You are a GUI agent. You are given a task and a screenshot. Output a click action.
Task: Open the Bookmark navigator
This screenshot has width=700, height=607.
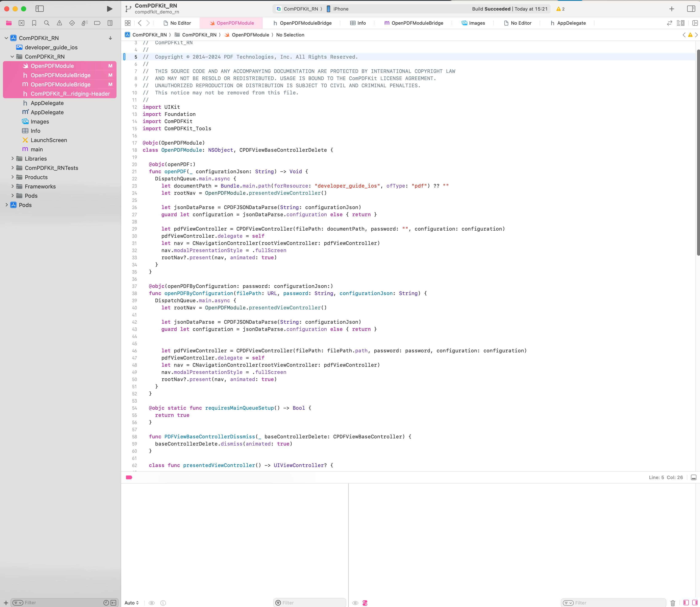click(x=34, y=23)
